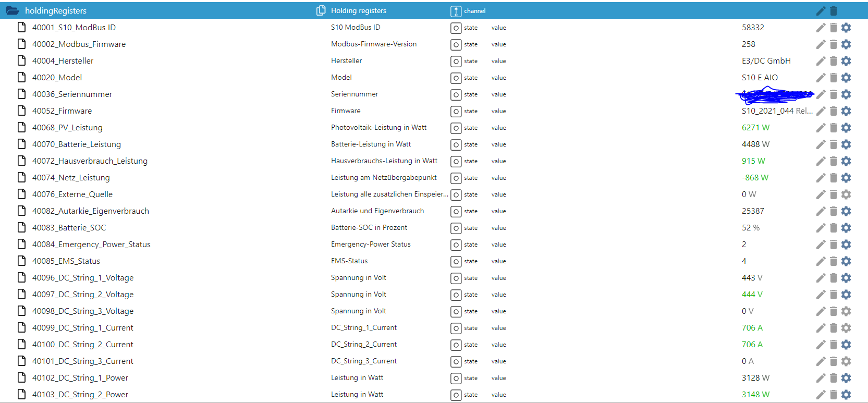Select the 40004_Hersteller tree entry
868x403 pixels.
coord(63,61)
